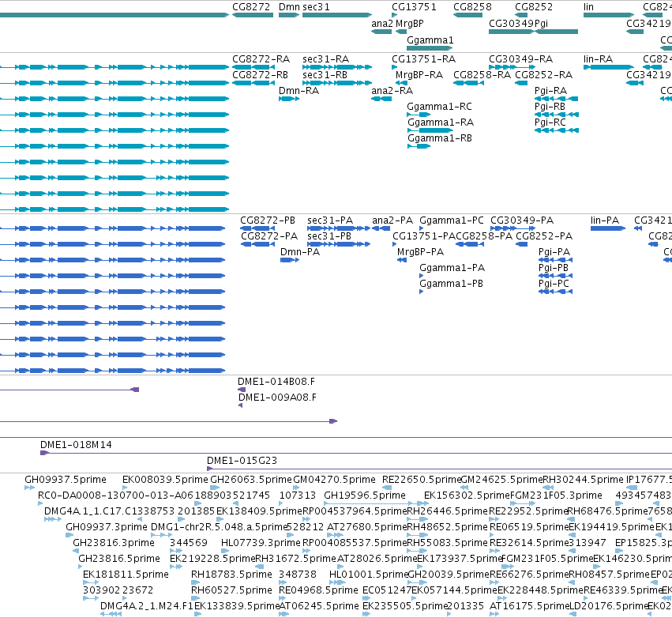Select the sec31 gene feature bar
Screen dimensions: 672x618
(337, 15)
